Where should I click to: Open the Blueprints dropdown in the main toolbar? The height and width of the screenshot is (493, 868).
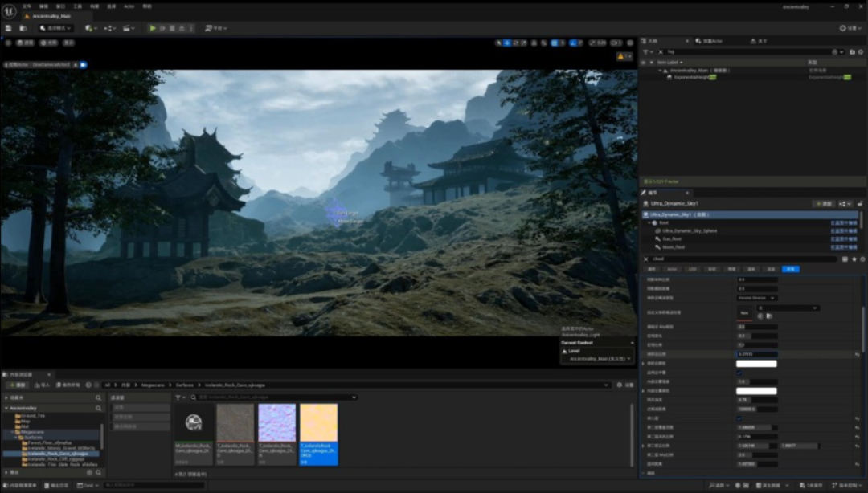[x=109, y=28]
